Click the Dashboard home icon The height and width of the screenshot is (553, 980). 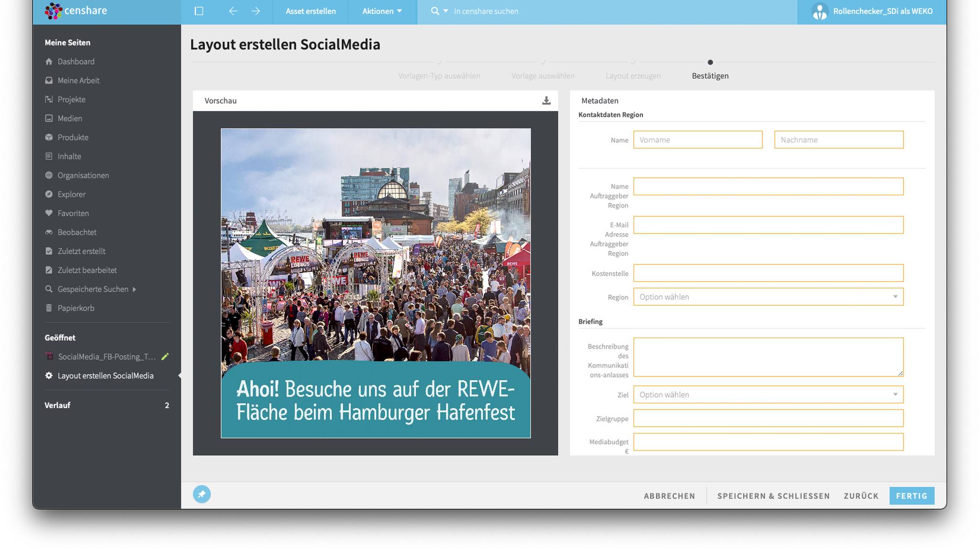coord(49,61)
